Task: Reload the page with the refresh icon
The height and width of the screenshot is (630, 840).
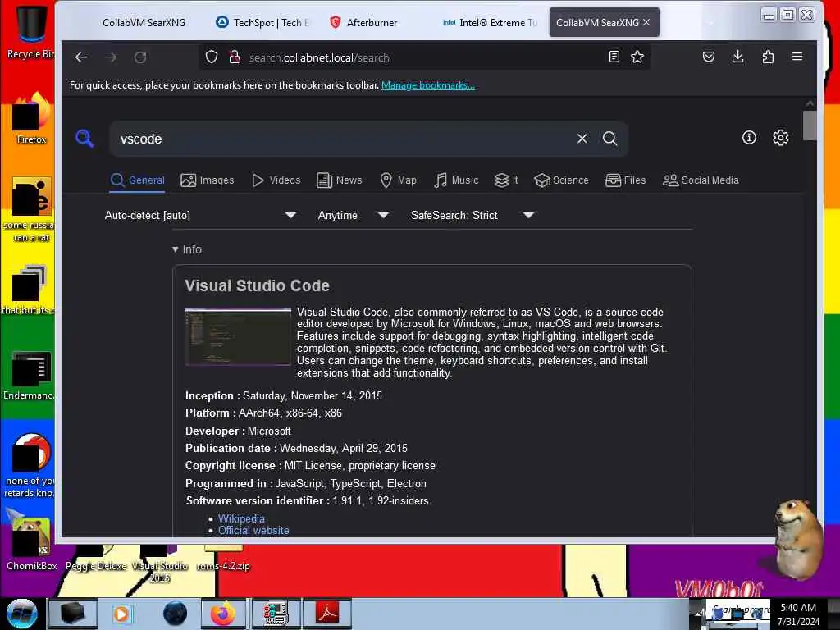Action: (x=140, y=57)
